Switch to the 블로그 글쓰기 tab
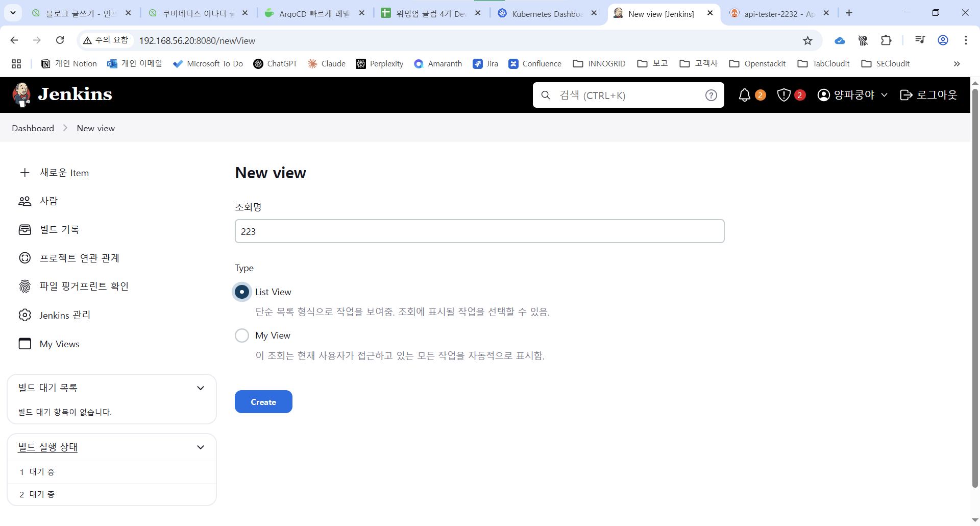 coord(82,13)
